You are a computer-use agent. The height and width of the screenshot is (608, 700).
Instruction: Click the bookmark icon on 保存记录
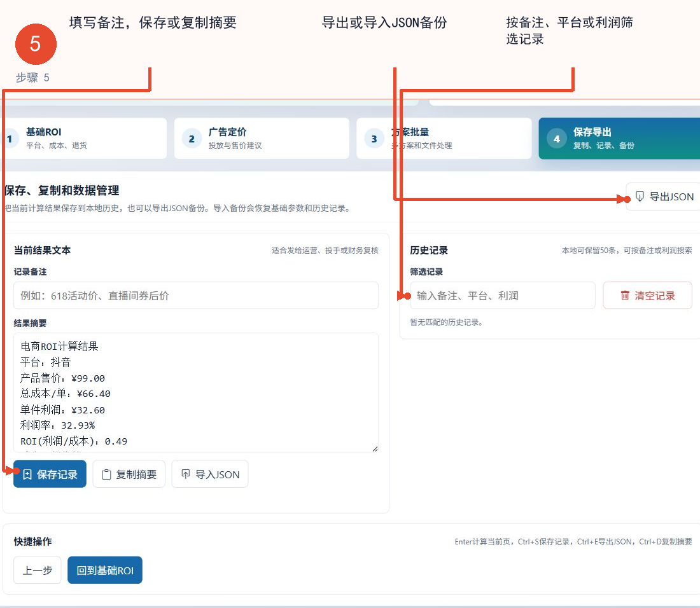tap(27, 474)
